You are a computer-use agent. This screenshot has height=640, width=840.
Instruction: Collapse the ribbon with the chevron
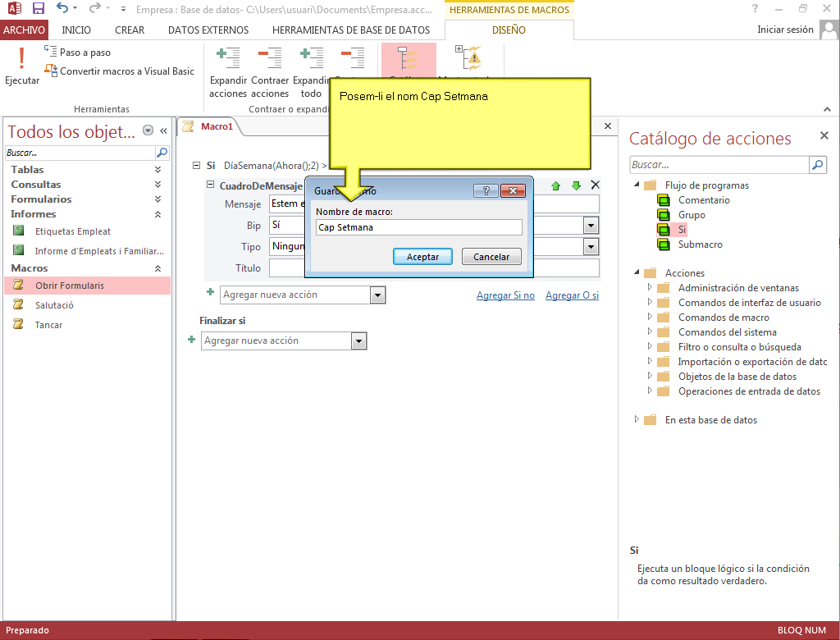(x=827, y=109)
